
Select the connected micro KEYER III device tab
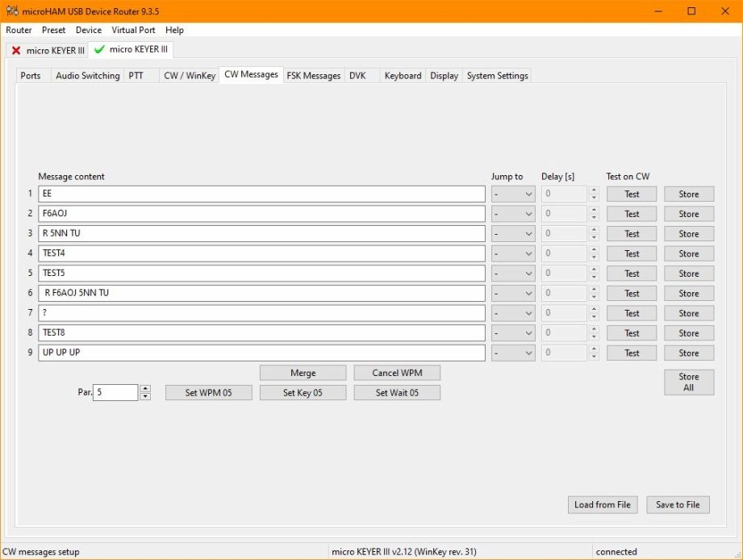tap(131, 50)
